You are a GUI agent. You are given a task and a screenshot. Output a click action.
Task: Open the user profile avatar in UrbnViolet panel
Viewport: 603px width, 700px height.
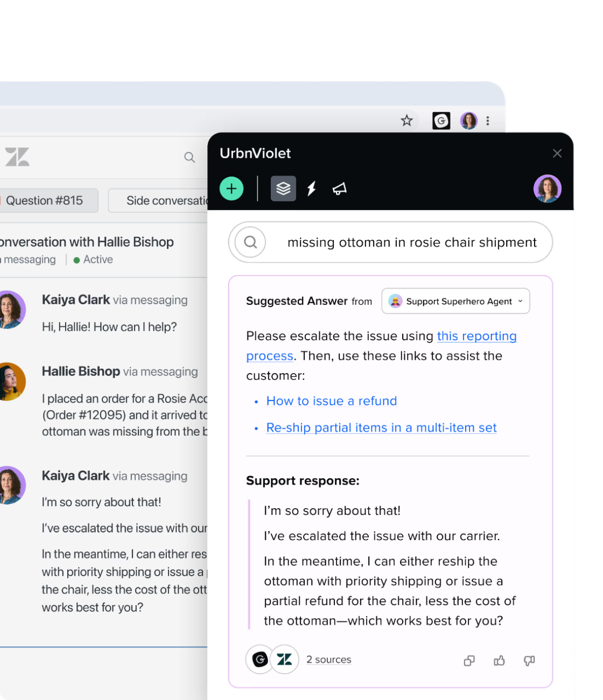point(547,189)
